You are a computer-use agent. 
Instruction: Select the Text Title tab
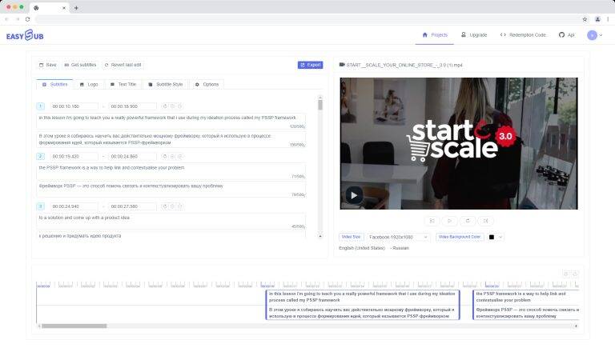point(123,84)
